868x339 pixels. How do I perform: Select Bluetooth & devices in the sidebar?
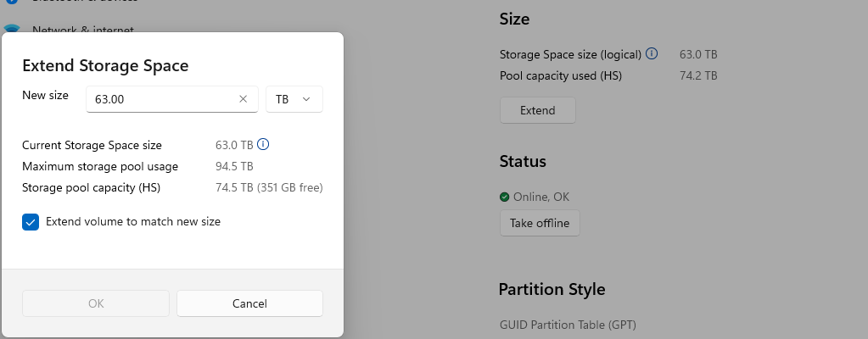click(85, 3)
